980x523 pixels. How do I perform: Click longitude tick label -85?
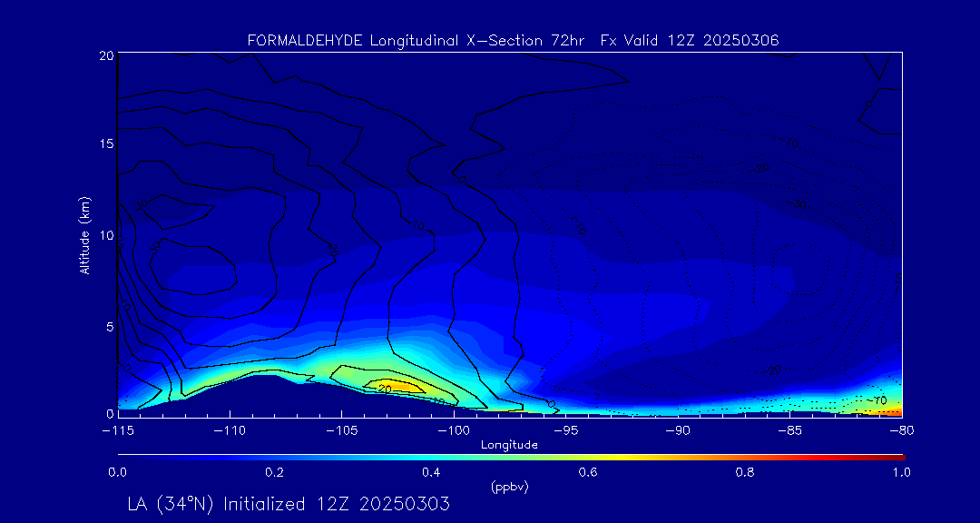[x=790, y=430]
